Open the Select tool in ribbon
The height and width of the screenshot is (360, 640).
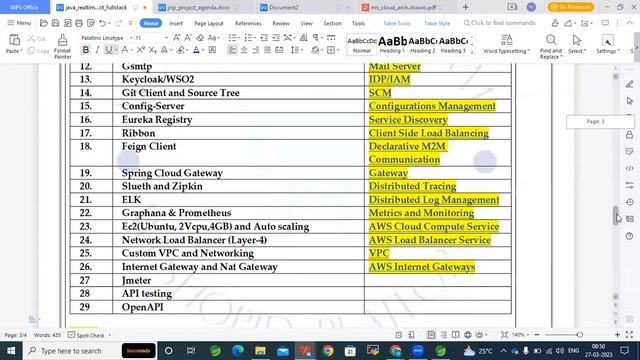pyautogui.click(x=577, y=44)
